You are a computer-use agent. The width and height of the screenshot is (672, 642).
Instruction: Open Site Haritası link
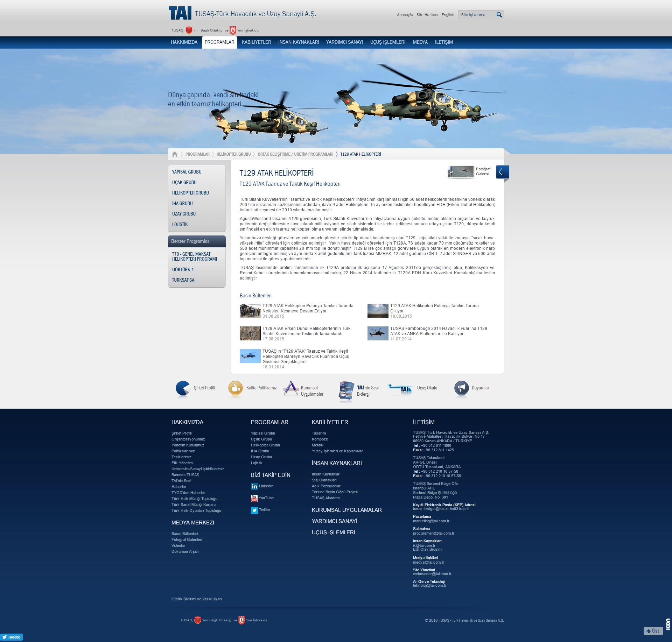tap(427, 15)
